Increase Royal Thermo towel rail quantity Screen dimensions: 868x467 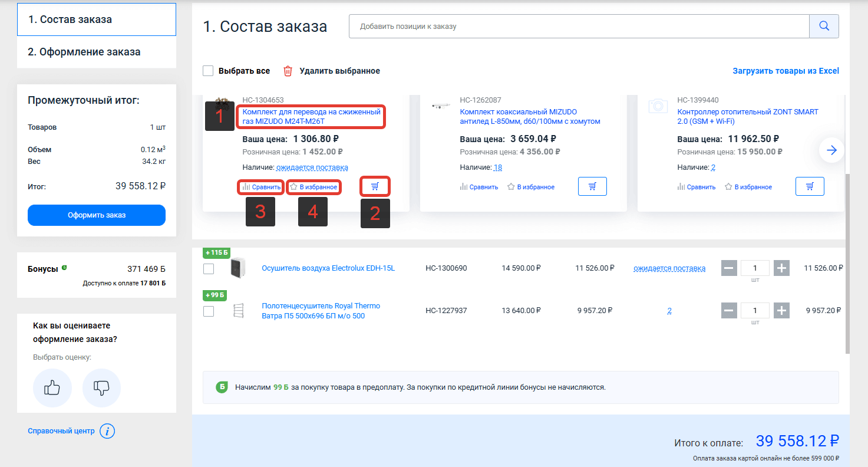[781, 311]
